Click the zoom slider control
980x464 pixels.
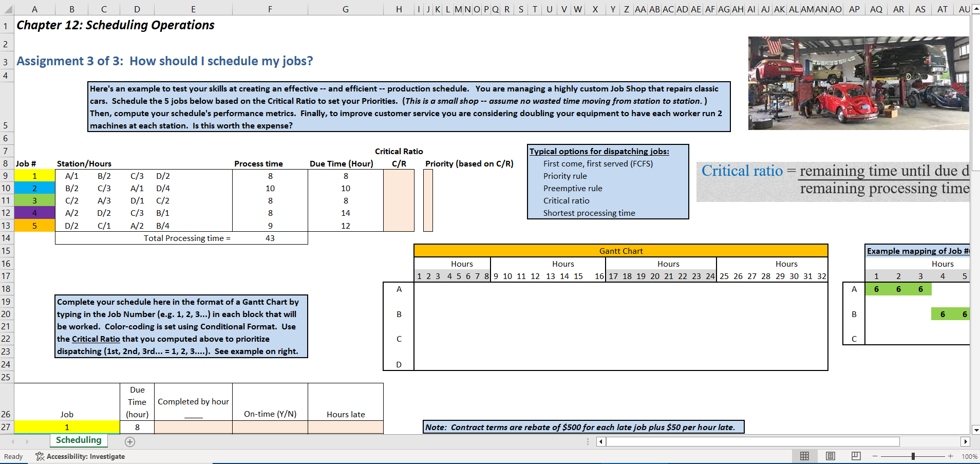(913, 456)
